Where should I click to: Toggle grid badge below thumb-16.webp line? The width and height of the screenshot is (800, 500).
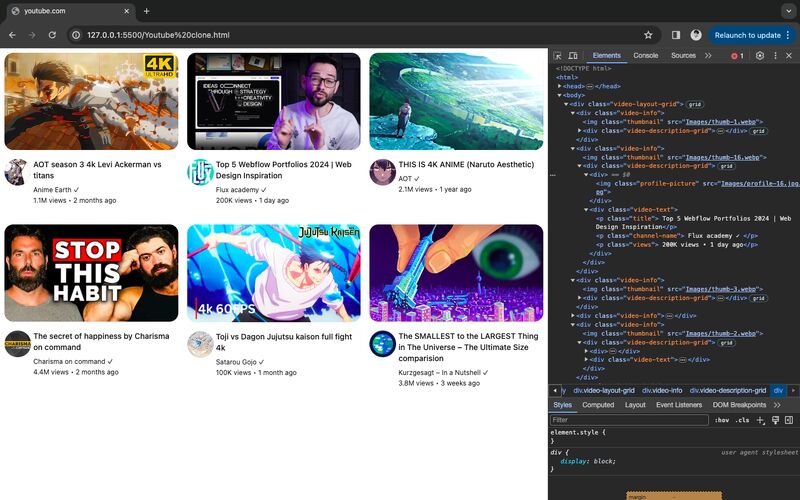(x=727, y=166)
